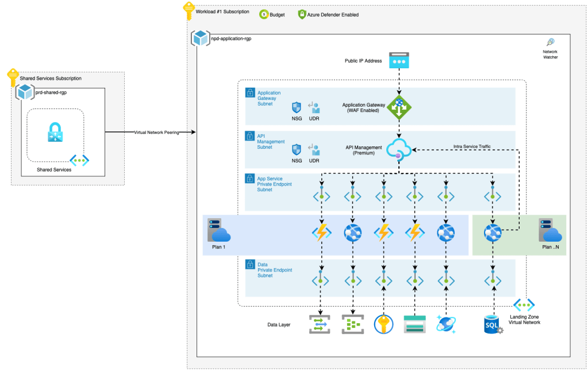The image size is (588, 372).
Task: Click NSG shield in Application Gateway Subnet
Action: (x=297, y=107)
